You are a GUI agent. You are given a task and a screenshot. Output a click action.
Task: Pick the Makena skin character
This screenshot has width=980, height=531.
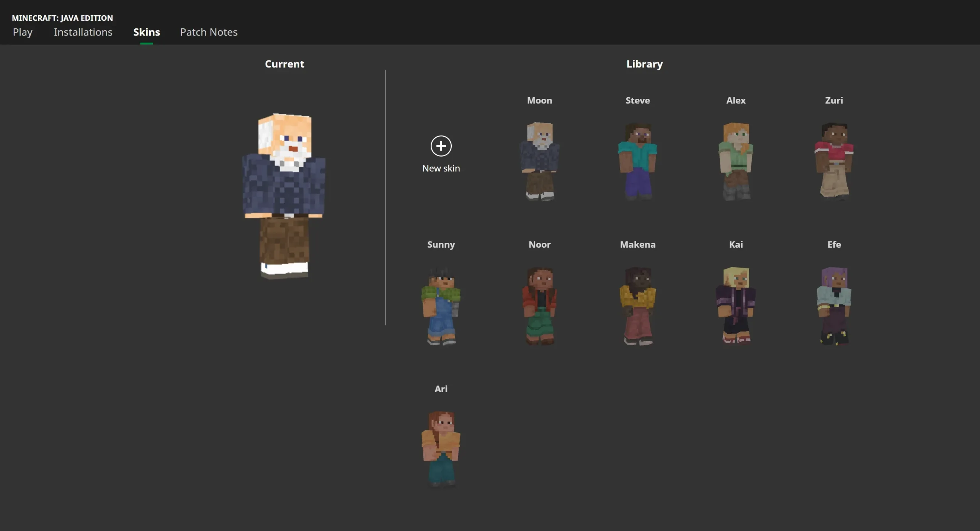click(637, 306)
